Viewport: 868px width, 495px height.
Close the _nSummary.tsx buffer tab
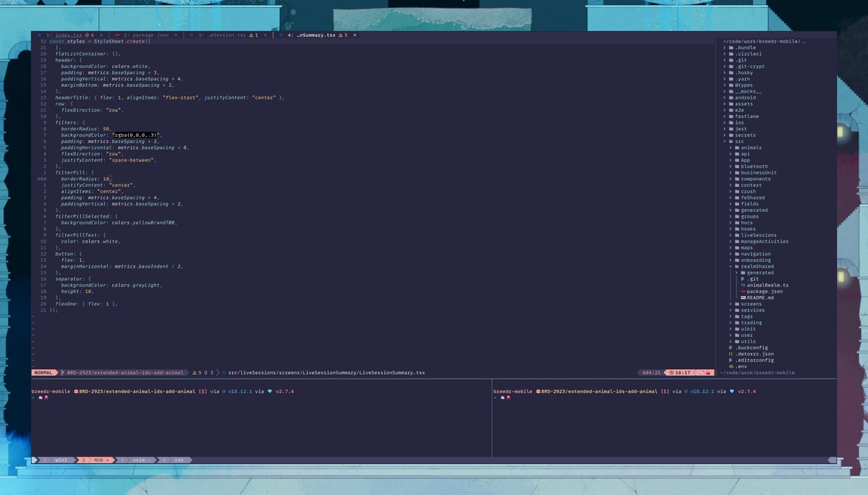click(354, 35)
